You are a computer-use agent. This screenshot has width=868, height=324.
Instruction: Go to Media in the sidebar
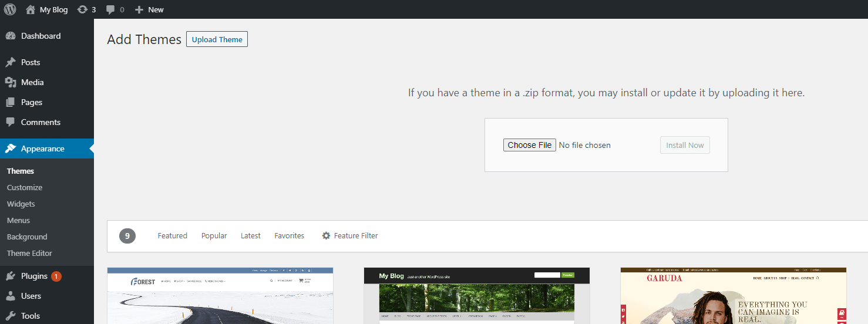[47, 82]
